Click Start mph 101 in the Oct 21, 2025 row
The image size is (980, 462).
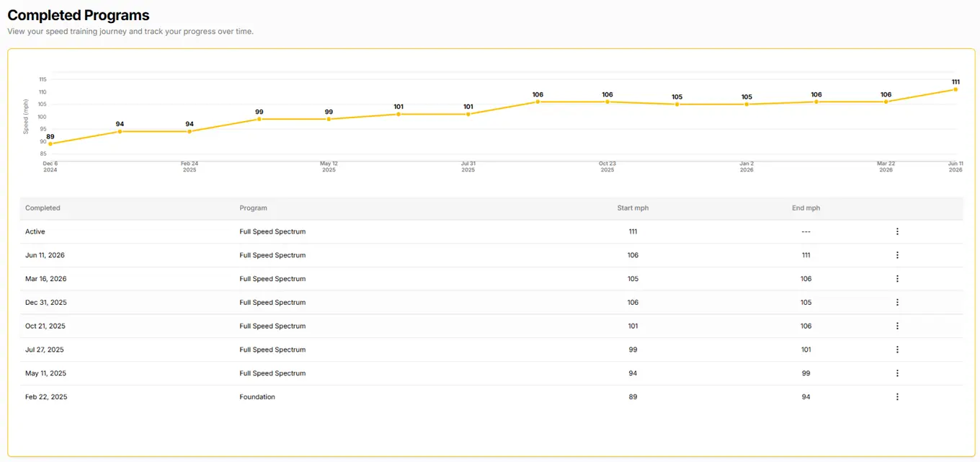point(633,326)
